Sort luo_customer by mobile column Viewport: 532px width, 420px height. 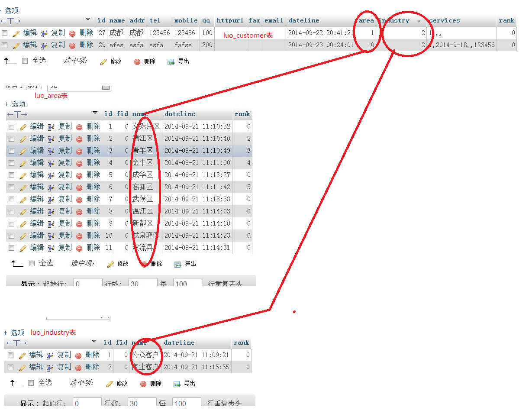186,20
